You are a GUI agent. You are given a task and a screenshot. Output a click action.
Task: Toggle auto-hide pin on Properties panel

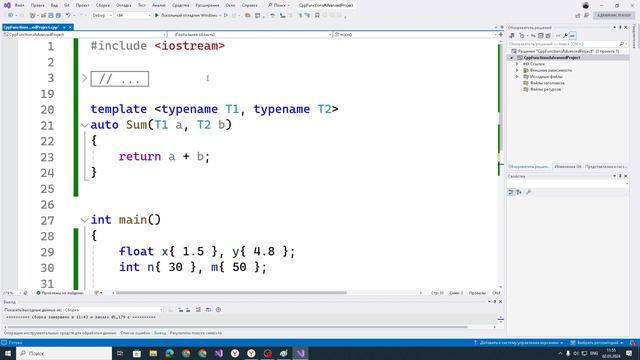pos(620,176)
